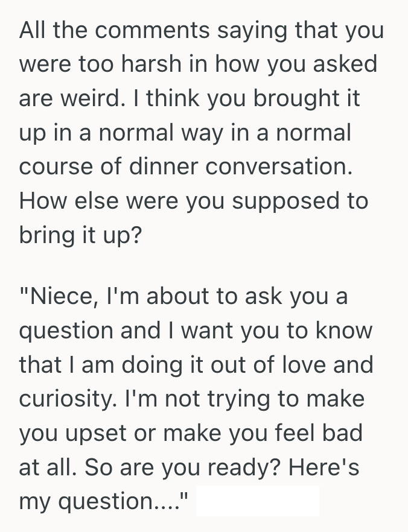Click the phrase "too harsh"
The image size is (408, 532).
pos(120,65)
